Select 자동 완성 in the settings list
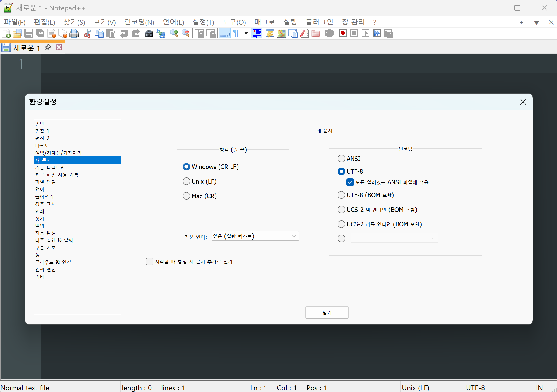Viewport: 557px width, 392px height. coord(46,233)
